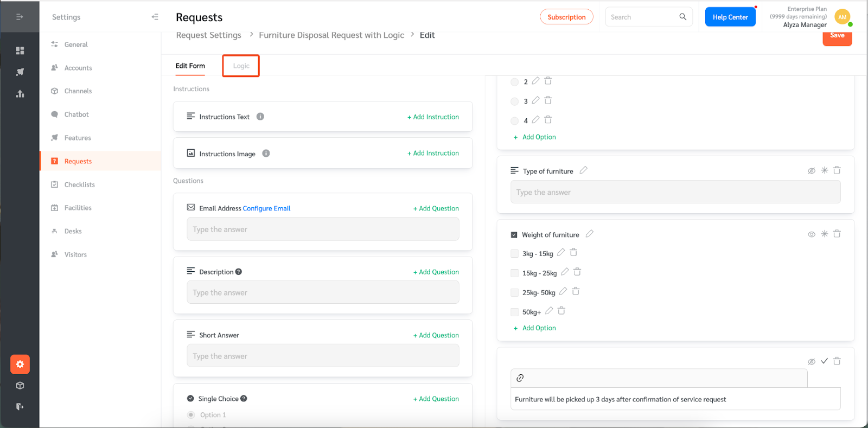Screen dimensions: 868x428
Task: Go to Request Settings breadcrumb
Action: pyautogui.click(x=208, y=35)
